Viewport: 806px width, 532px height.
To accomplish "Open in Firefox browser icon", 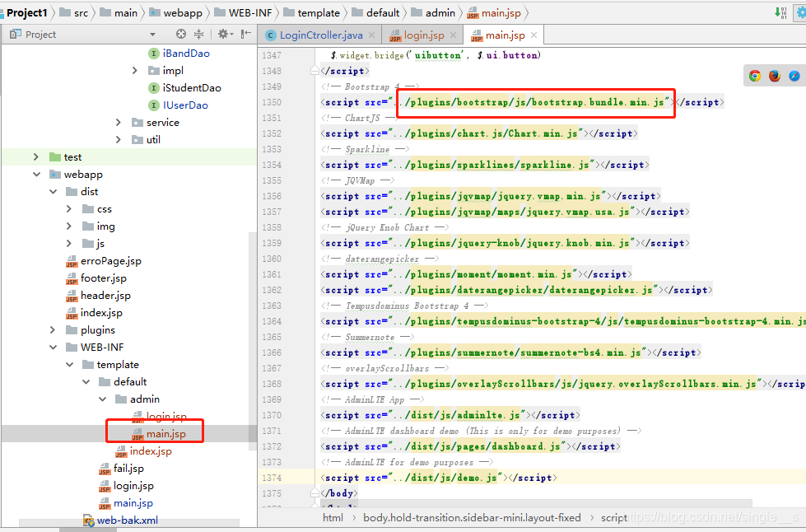I will coord(775,76).
